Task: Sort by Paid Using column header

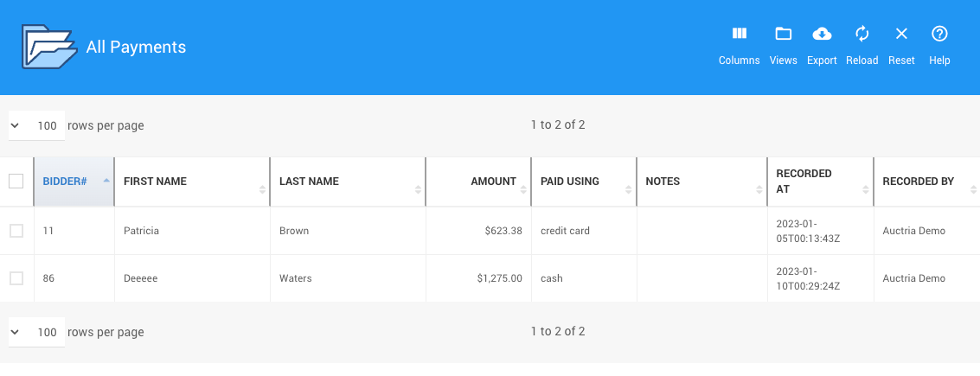Action: pos(570,182)
